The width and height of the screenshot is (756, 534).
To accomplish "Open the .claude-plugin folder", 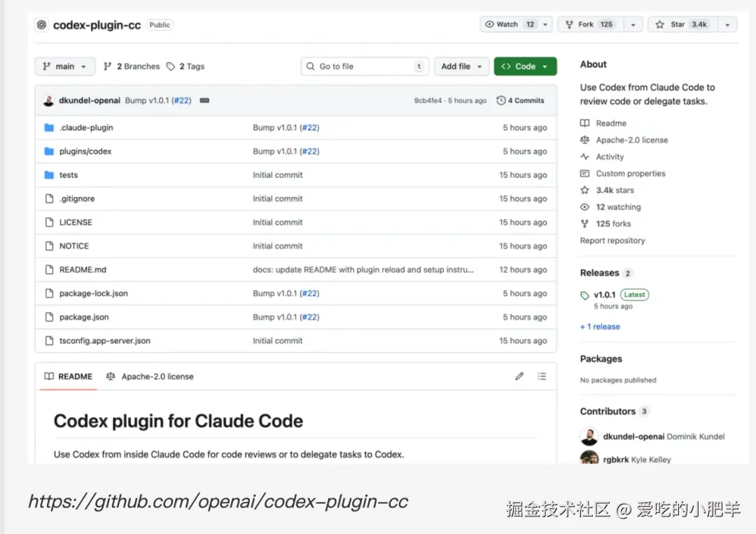I will tap(86, 127).
